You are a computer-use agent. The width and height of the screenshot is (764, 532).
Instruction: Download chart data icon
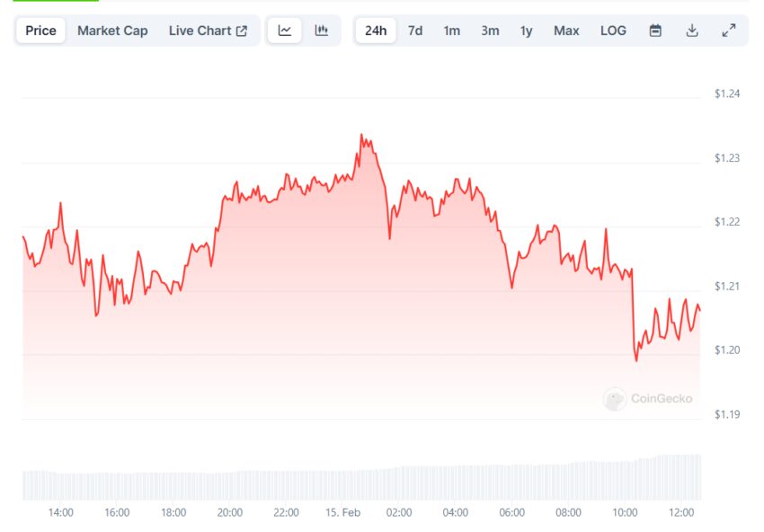pyautogui.click(x=692, y=31)
